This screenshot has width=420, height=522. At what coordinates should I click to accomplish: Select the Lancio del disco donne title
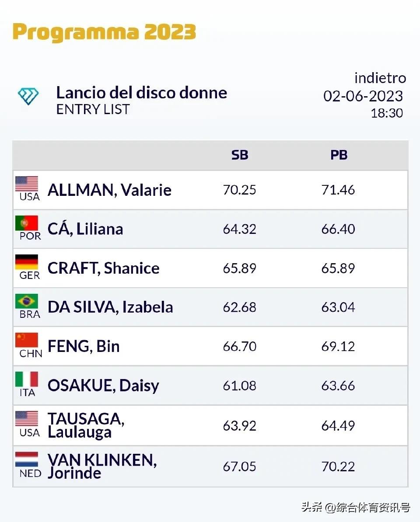point(142,93)
